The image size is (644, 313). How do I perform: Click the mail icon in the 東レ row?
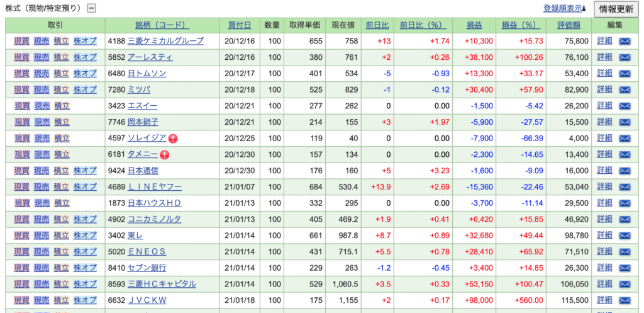(x=625, y=236)
